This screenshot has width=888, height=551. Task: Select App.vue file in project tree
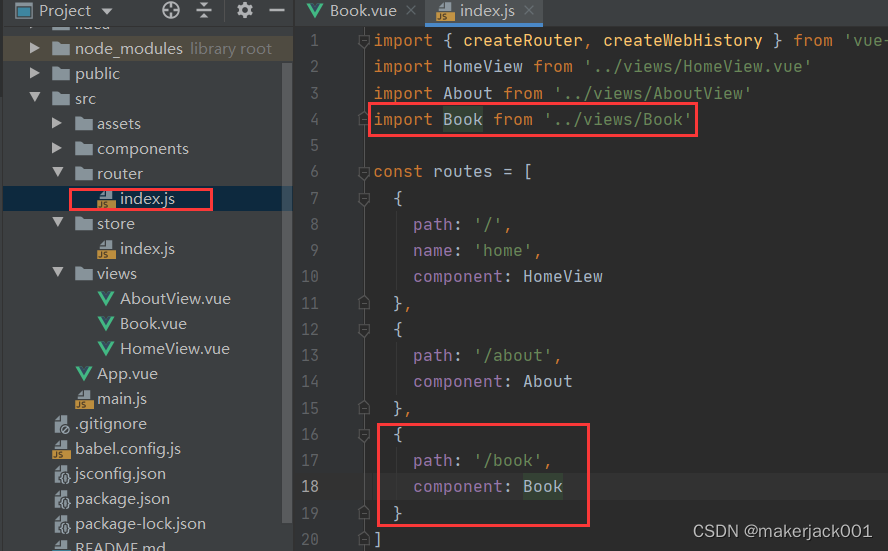[127, 374]
